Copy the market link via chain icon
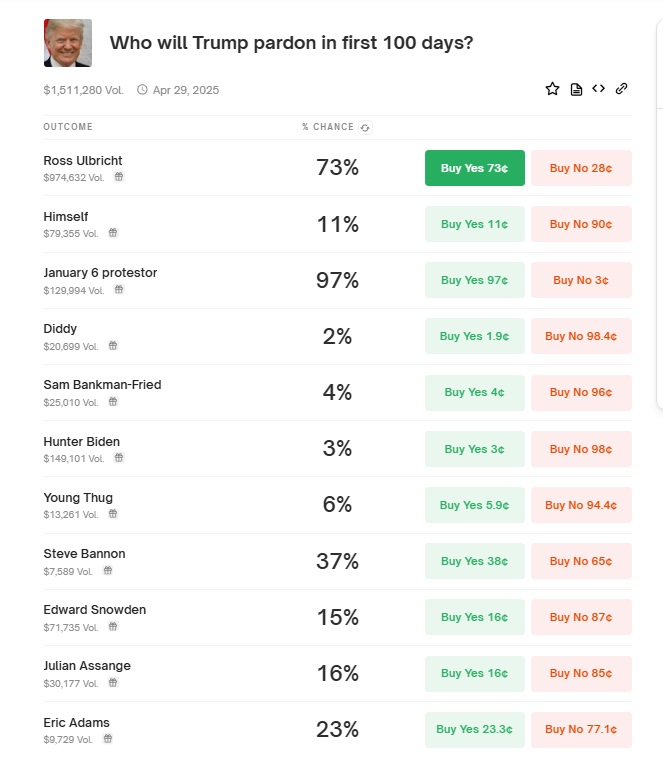The height and width of the screenshot is (767, 663). click(x=621, y=89)
